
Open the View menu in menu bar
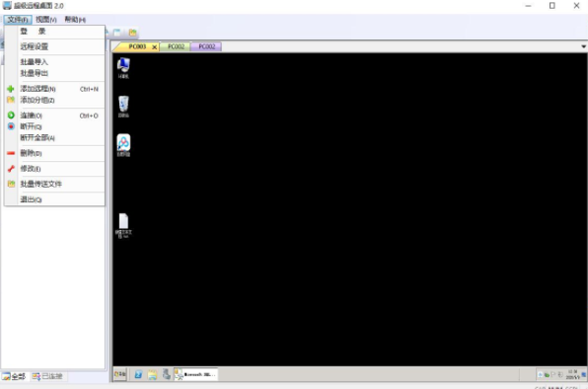pos(46,20)
